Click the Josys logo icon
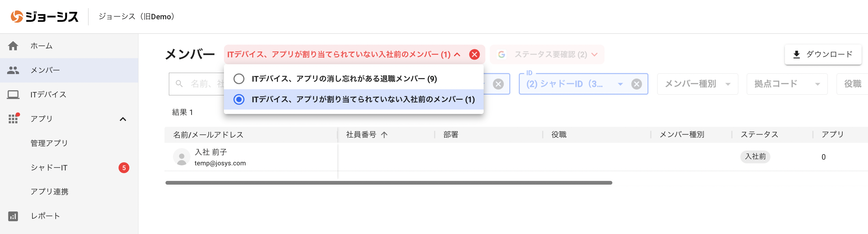868x234 pixels. 17,17
